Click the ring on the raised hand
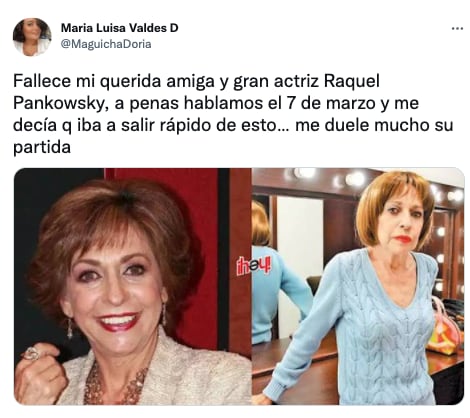 pos(32,353)
